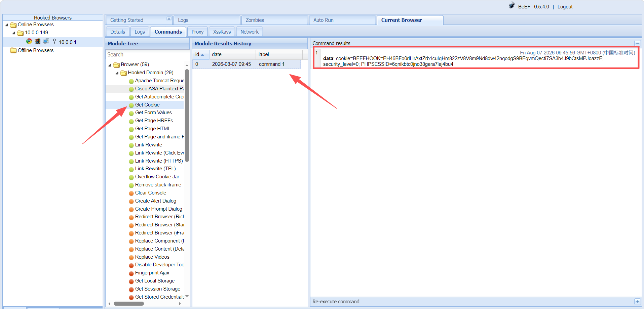
Task: Click red status dot beside Disable Developer Tools
Action: click(131, 265)
